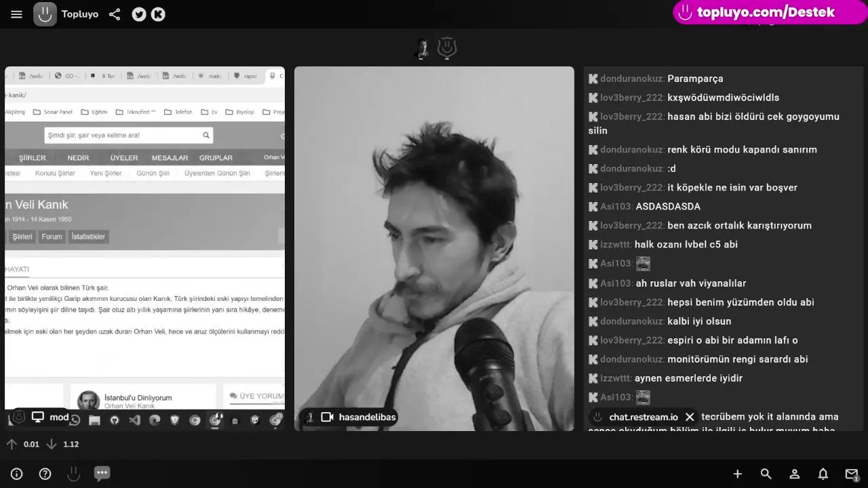Open ŞİİRLER menu in shared screen

(x=32, y=158)
